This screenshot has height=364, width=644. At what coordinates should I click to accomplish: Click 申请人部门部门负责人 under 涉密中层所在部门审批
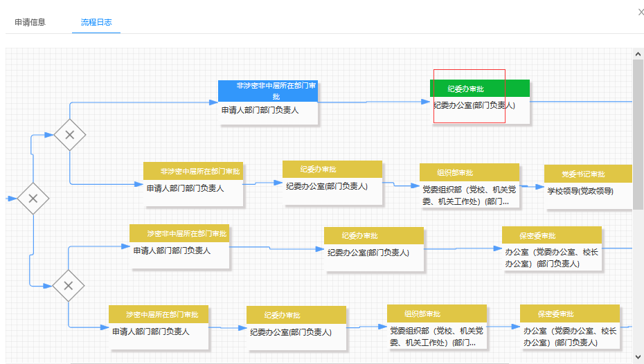(151, 331)
